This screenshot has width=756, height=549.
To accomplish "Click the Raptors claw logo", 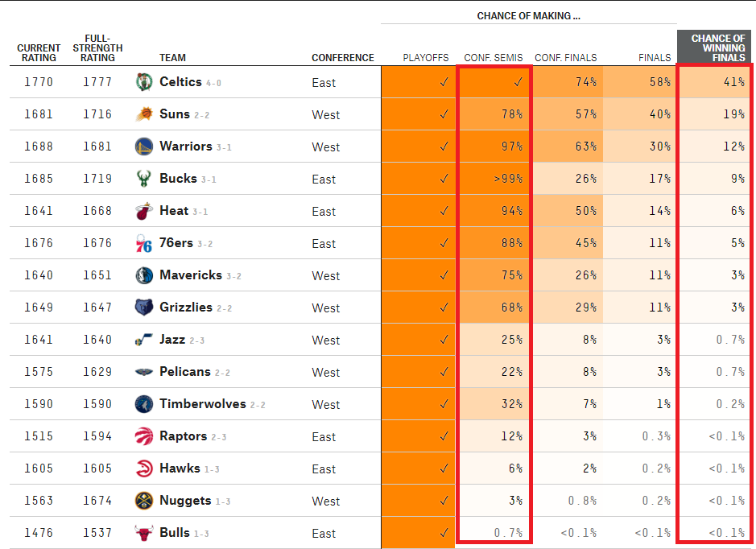I will 143,436.
